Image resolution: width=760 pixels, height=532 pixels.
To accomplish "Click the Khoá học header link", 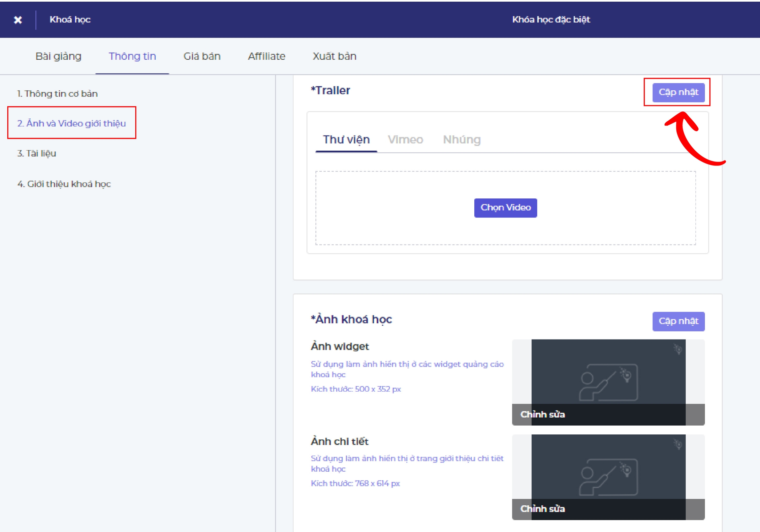I will click(70, 19).
